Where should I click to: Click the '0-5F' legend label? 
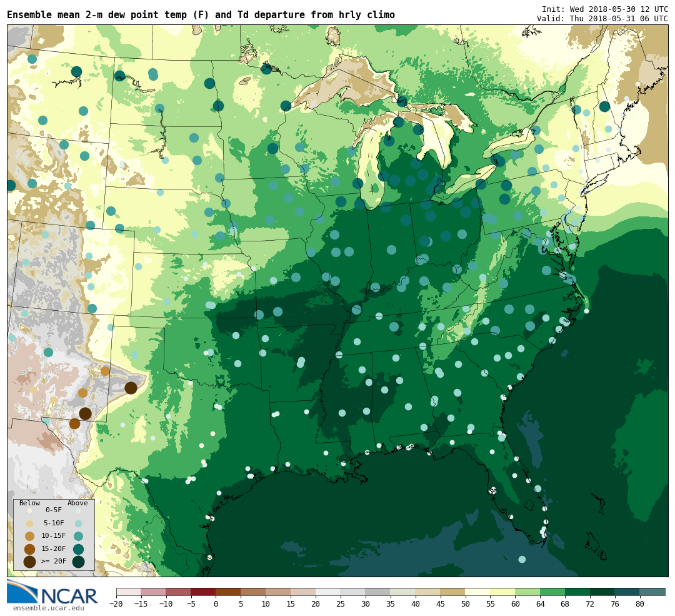coord(54,510)
